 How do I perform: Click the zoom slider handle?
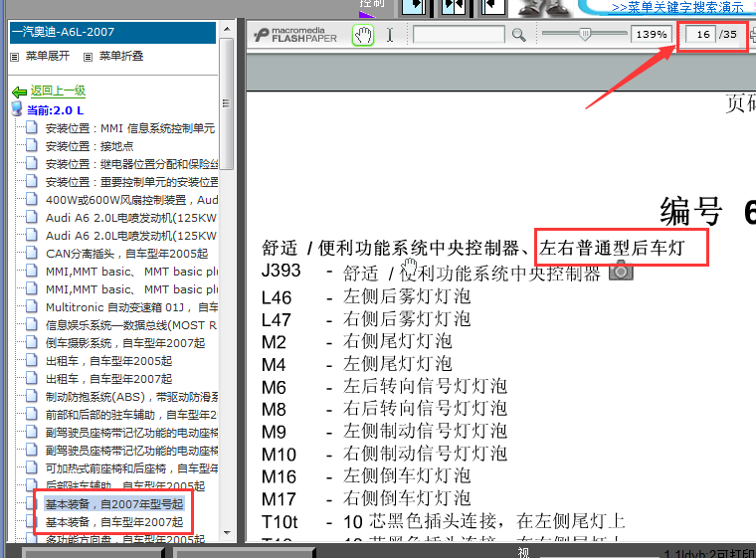[585, 34]
